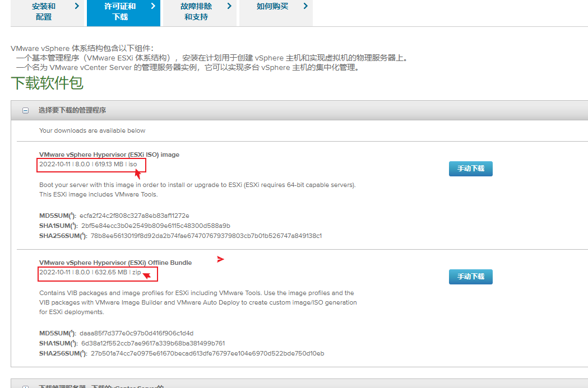The image size is (588, 388).
Task: Select Offline Bundle SHA256SUM starting 27b501a7
Action: 207,353
